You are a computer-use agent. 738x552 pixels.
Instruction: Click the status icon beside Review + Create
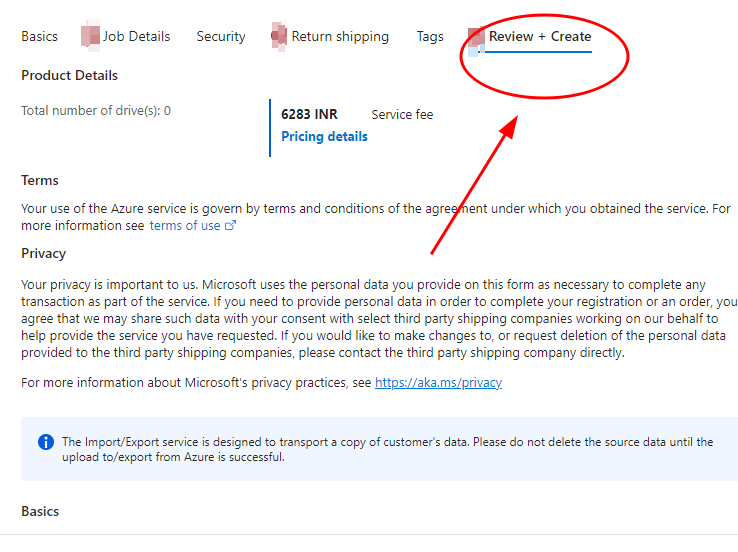click(476, 39)
